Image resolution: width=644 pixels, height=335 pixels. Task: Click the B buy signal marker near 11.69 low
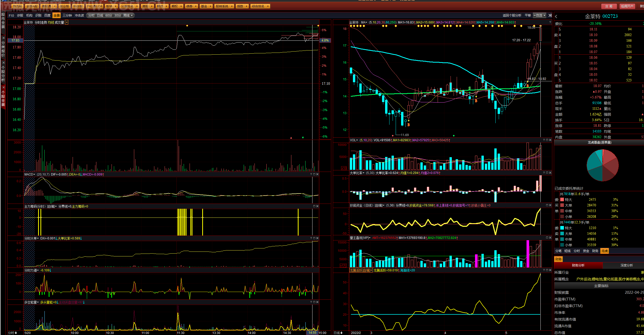tap(409, 125)
